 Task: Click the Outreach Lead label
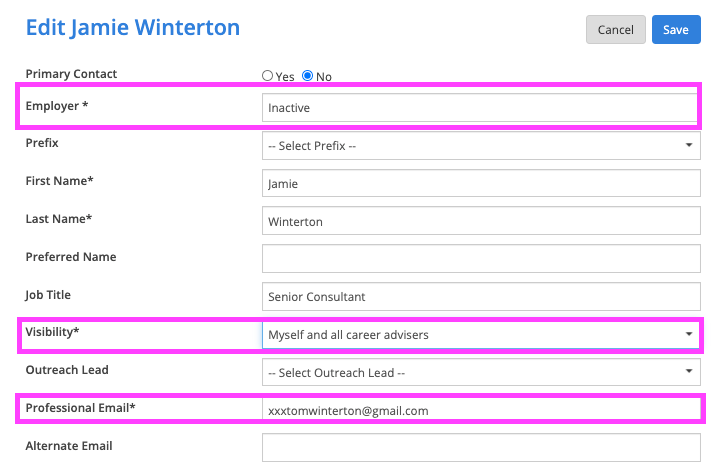point(67,370)
